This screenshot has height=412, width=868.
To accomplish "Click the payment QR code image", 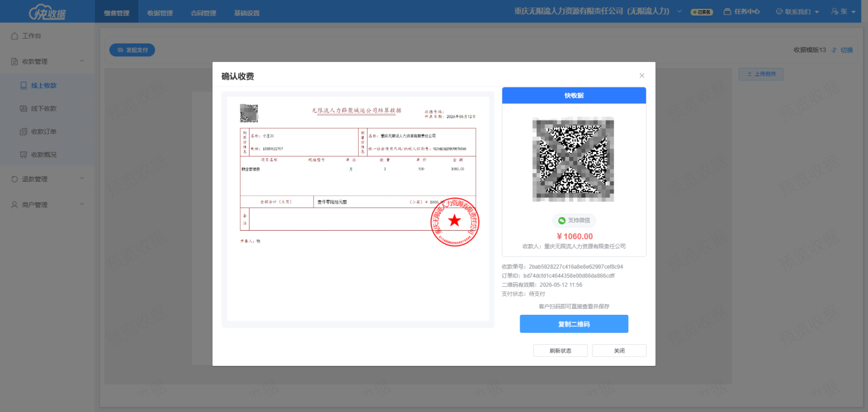I will click(x=573, y=159).
